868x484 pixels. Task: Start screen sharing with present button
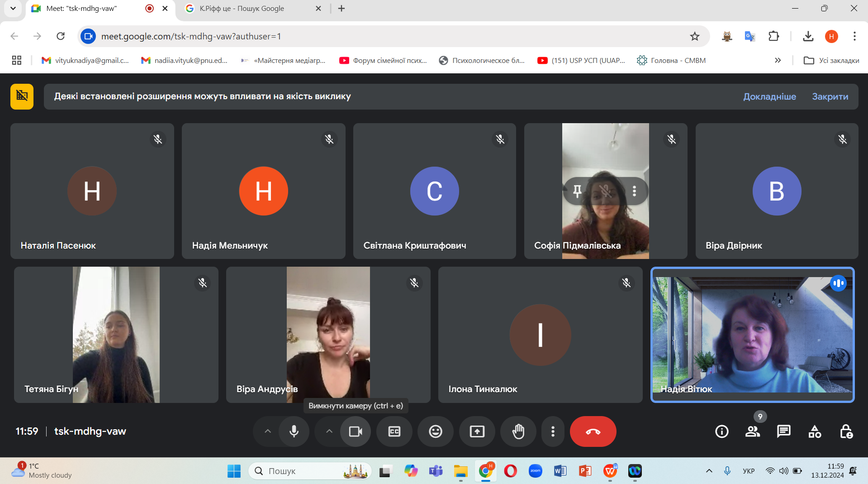477,431
